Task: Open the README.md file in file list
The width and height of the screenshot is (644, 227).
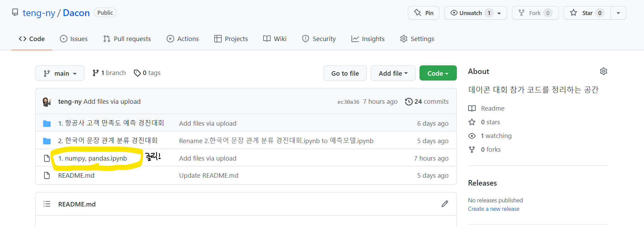Action: (x=76, y=176)
